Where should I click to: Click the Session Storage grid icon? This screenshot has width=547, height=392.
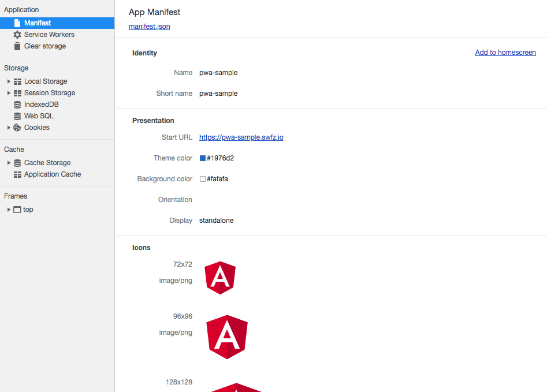point(17,93)
